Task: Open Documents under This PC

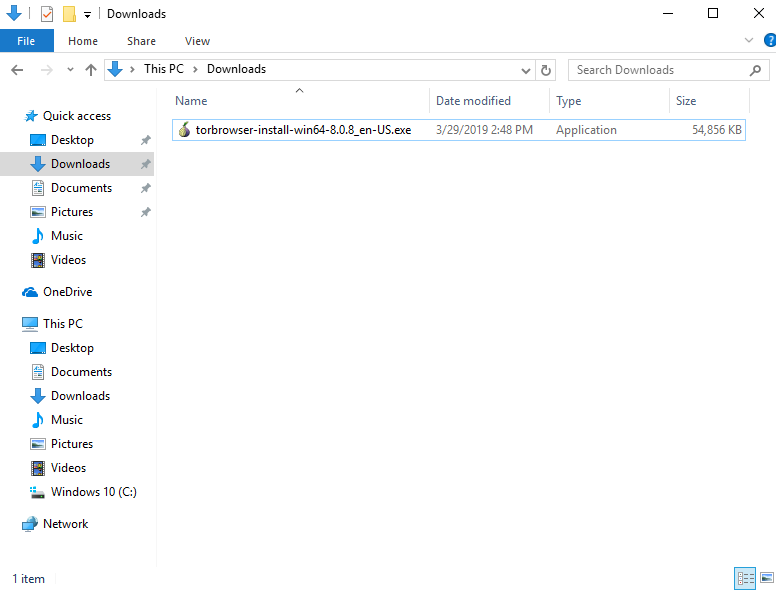Action: click(x=81, y=372)
